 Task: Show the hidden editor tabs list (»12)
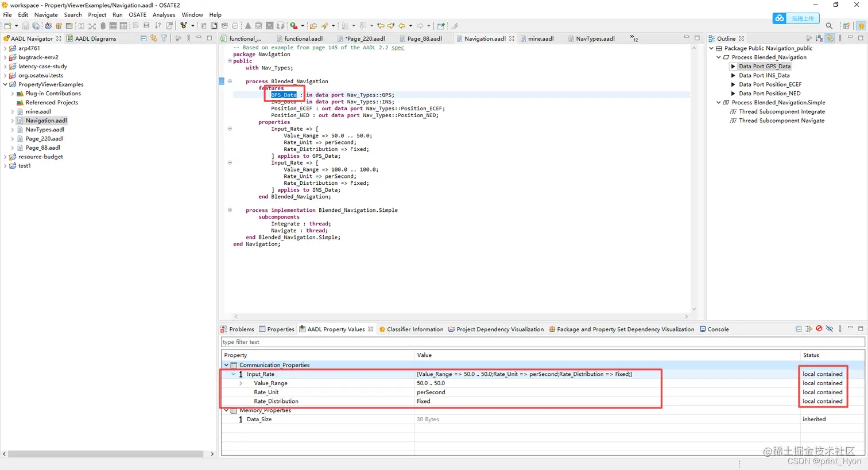[x=634, y=38]
